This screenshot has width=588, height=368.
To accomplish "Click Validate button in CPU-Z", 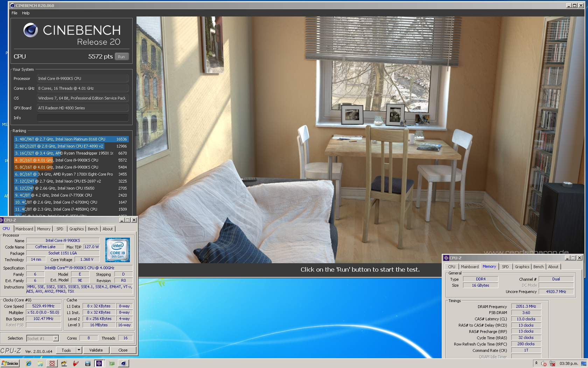I will [x=96, y=350].
